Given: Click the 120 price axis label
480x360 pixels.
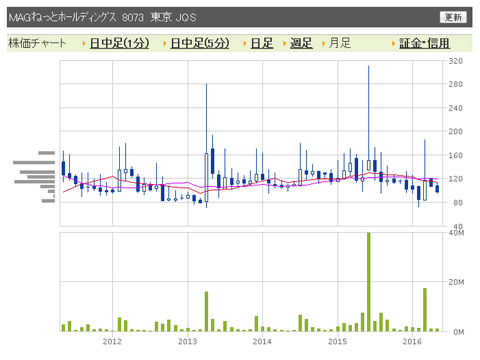Looking at the screenshot, I should tap(456, 179).
